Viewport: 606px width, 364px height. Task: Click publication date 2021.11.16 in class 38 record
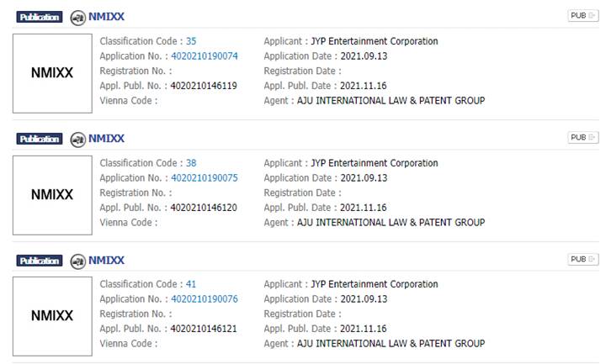[364, 208]
